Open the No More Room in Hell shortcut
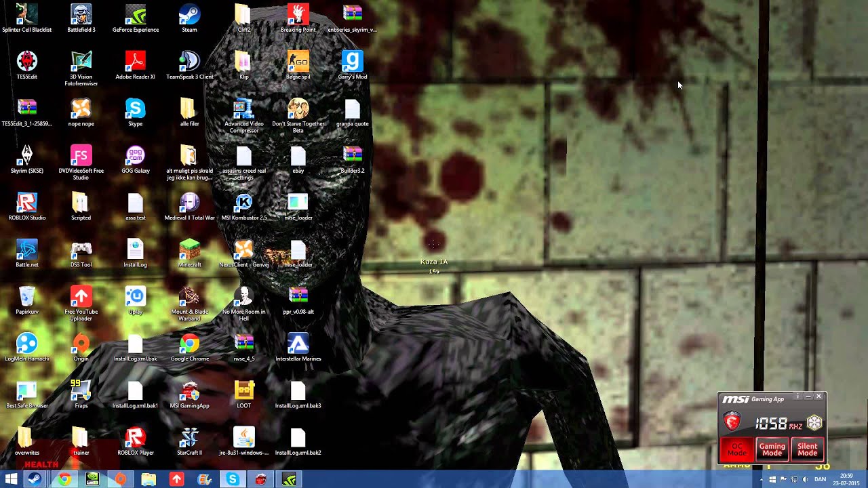Screen dimensions: 868x488 tap(243, 302)
